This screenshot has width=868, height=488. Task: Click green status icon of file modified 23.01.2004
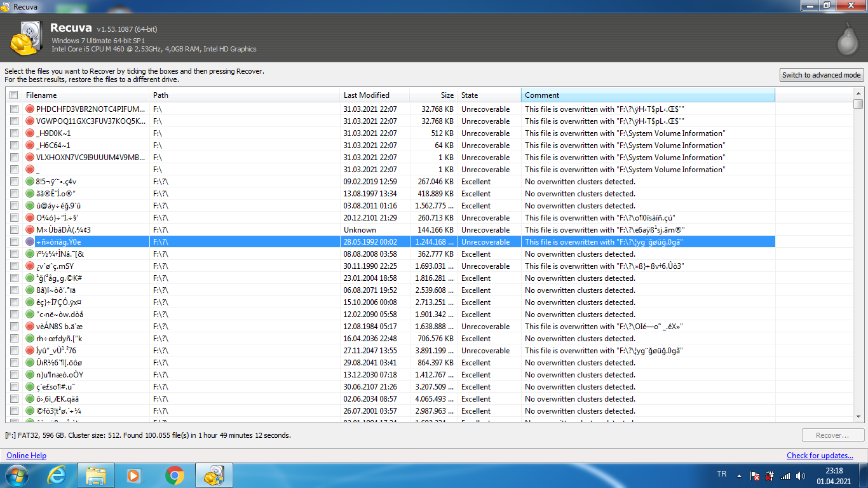[30, 278]
